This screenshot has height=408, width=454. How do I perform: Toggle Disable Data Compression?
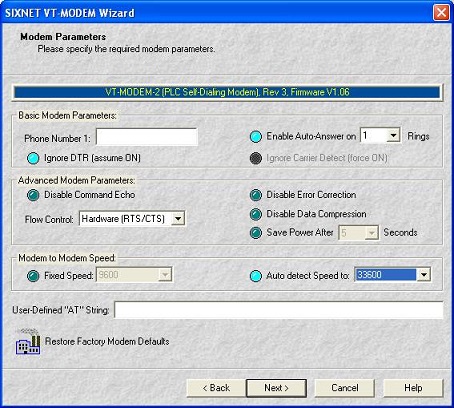click(256, 214)
